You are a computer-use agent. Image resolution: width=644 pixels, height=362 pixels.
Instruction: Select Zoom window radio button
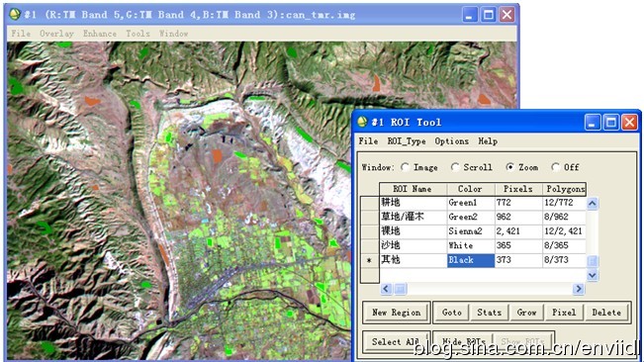click(x=509, y=167)
